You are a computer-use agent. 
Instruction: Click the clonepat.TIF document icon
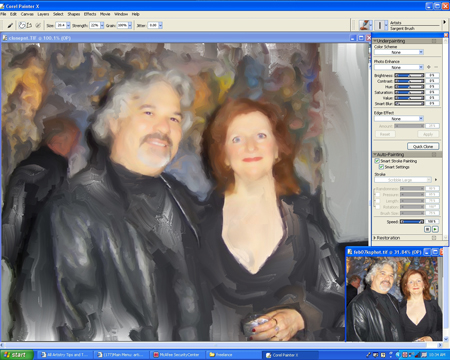(5, 38)
